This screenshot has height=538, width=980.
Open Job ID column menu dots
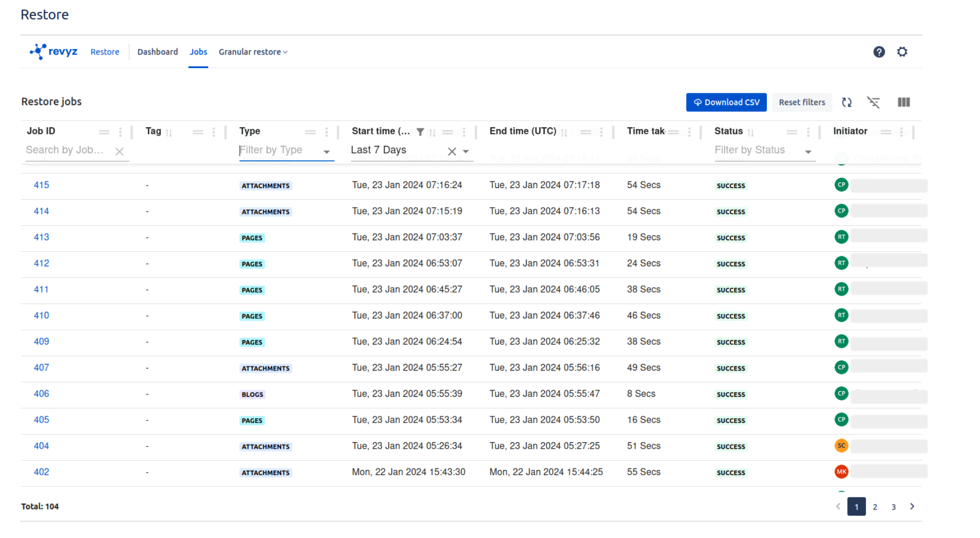point(121,132)
